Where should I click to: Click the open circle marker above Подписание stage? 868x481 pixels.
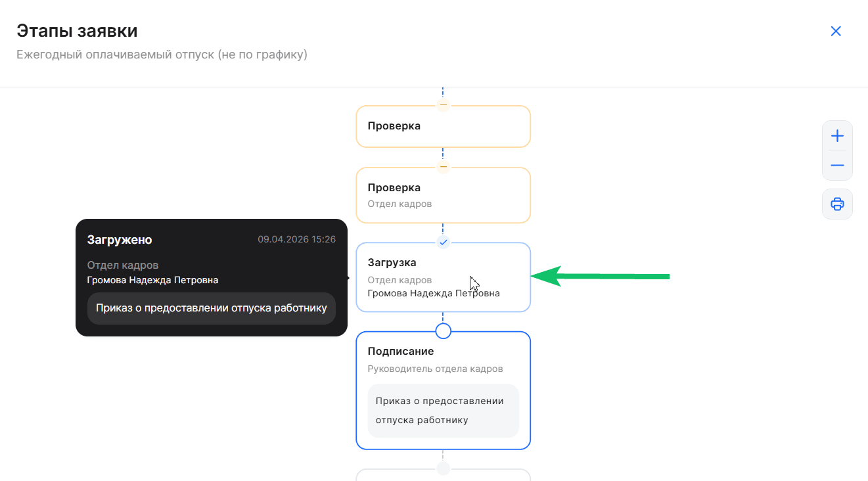[x=443, y=331]
